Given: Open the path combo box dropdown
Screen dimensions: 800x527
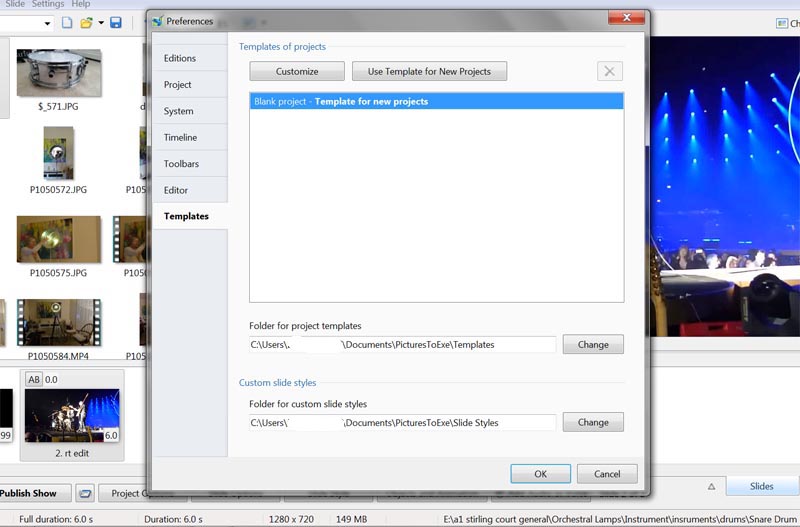Looking at the screenshot, I should click(47, 23).
